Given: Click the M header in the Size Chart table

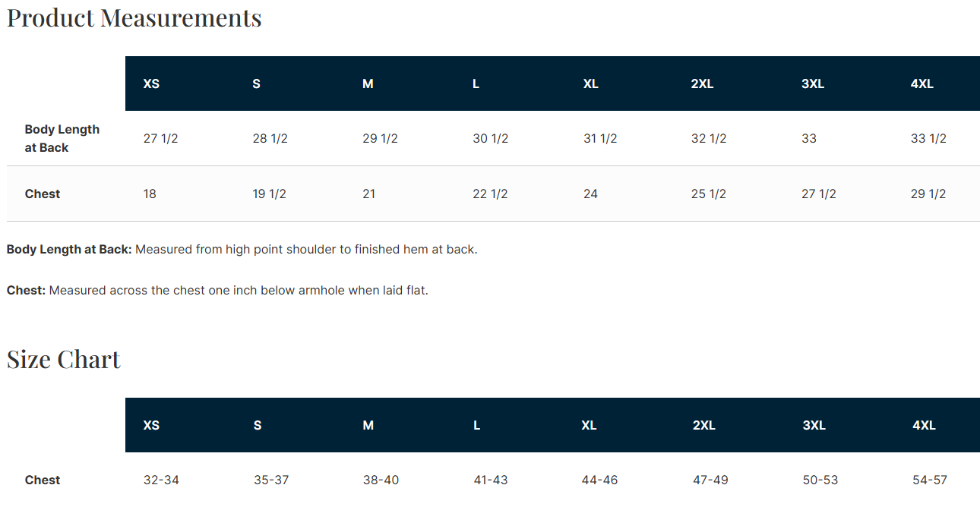Looking at the screenshot, I should (x=368, y=425).
